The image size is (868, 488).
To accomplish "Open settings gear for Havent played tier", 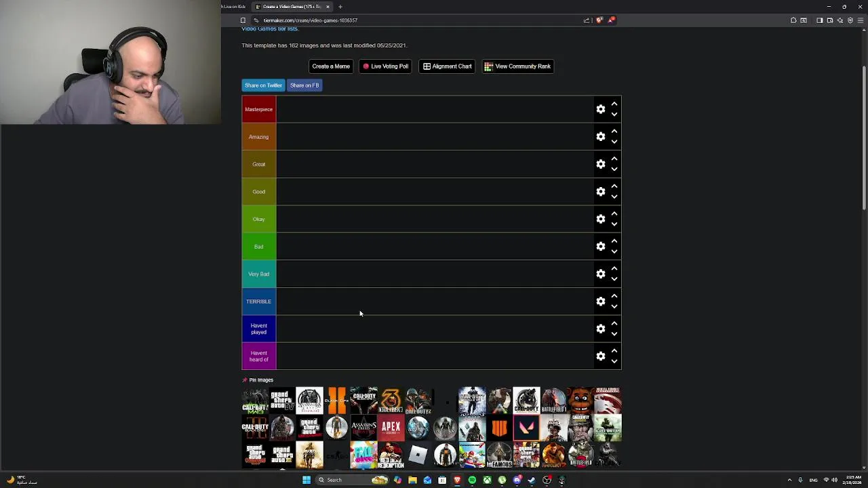I will [x=600, y=329].
